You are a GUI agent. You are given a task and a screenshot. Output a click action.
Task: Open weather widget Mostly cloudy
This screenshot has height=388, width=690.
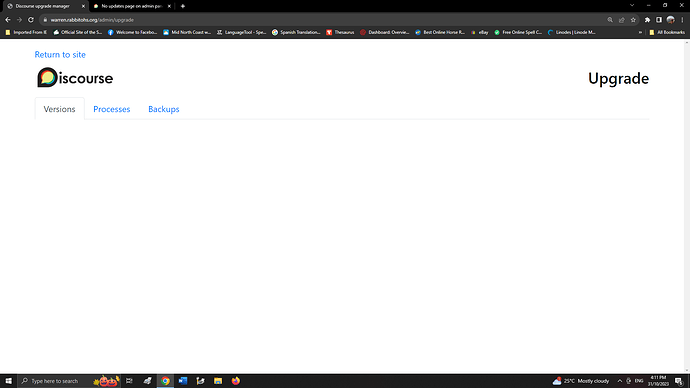(x=581, y=381)
